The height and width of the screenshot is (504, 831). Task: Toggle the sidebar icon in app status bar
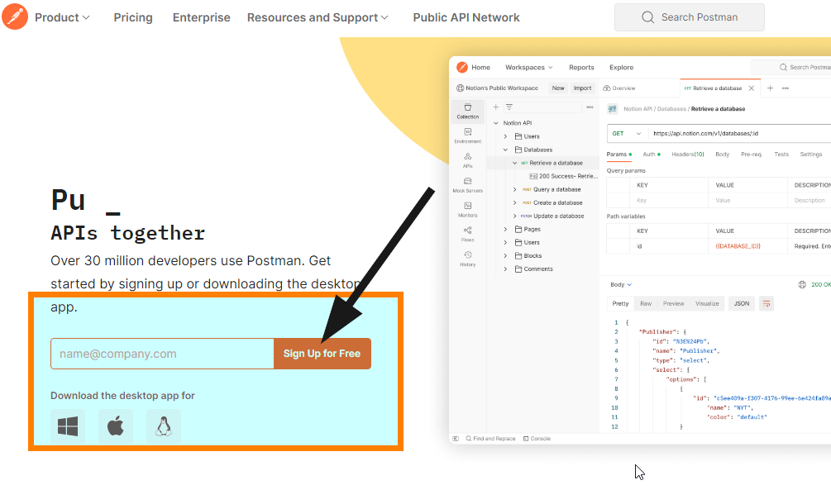coord(456,439)
